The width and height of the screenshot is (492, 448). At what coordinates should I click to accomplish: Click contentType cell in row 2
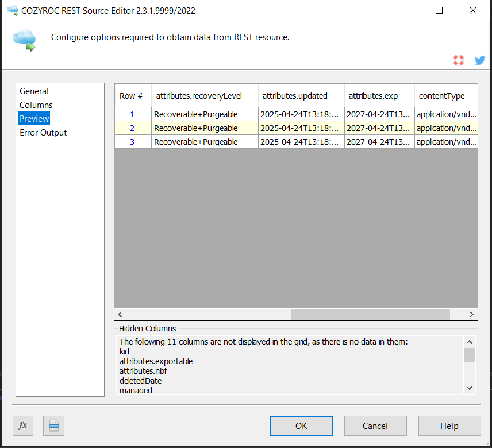tap(446, 128)
